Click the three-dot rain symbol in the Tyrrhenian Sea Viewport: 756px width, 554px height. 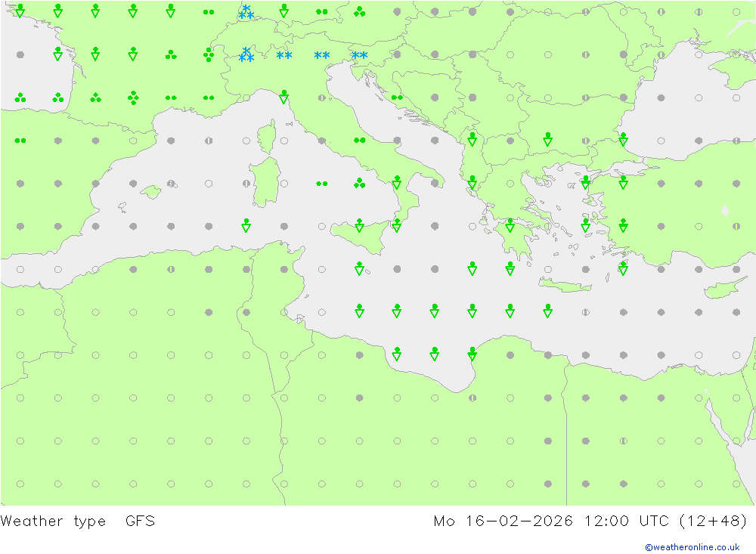pyautogui.click(x=359, y=183)
